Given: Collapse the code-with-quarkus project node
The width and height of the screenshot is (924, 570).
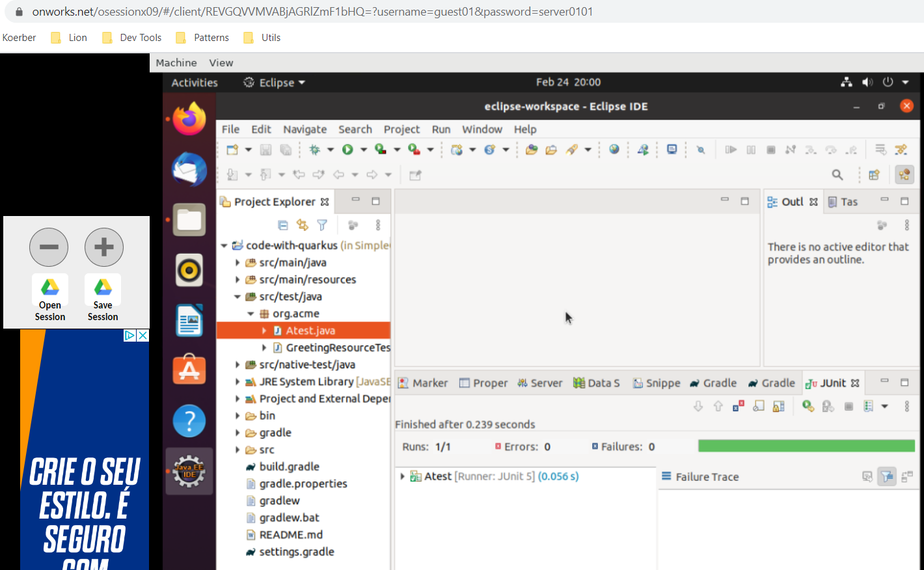Looking at the screenshot, I should [x=224, y=245].
